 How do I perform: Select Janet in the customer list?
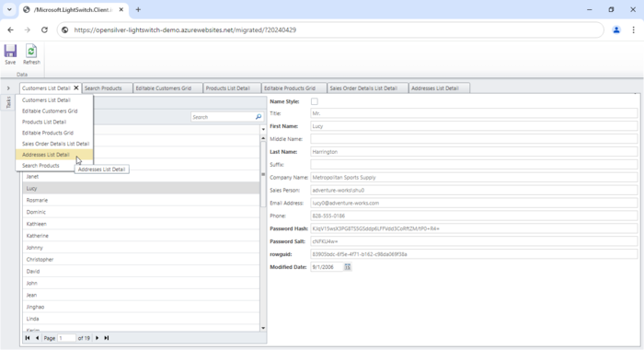pos(141,177)
